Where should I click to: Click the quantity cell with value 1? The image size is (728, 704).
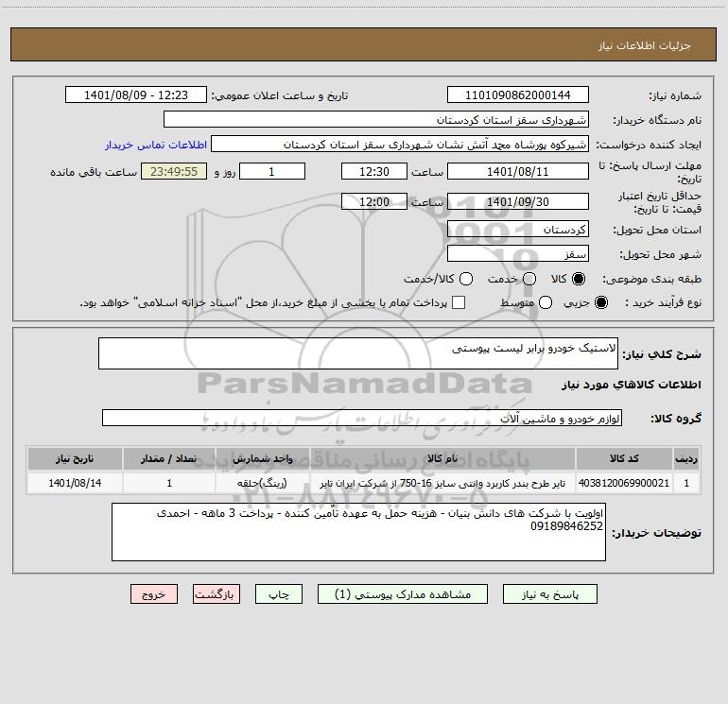point(169,483)
